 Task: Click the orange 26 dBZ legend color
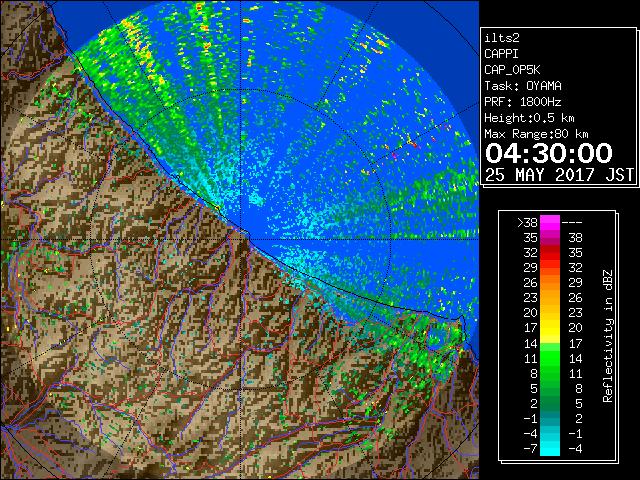(x=550, y=283)
